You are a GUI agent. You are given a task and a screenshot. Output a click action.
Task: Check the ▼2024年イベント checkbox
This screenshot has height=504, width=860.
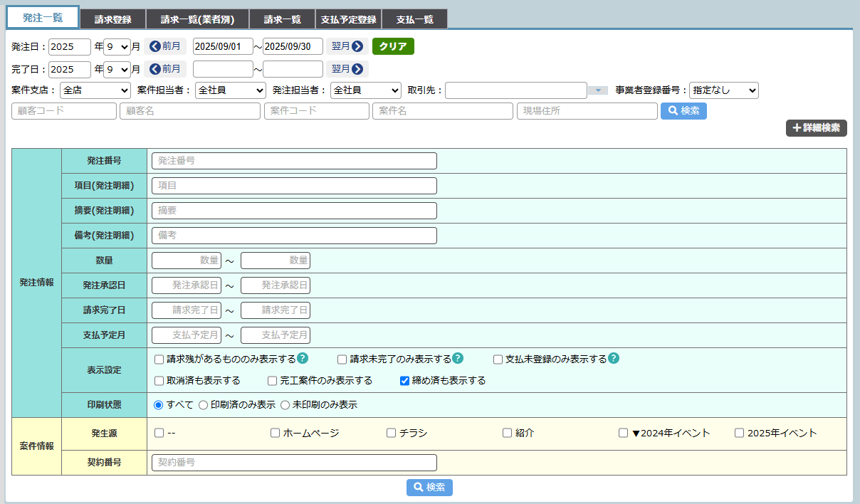click(624, 433)
